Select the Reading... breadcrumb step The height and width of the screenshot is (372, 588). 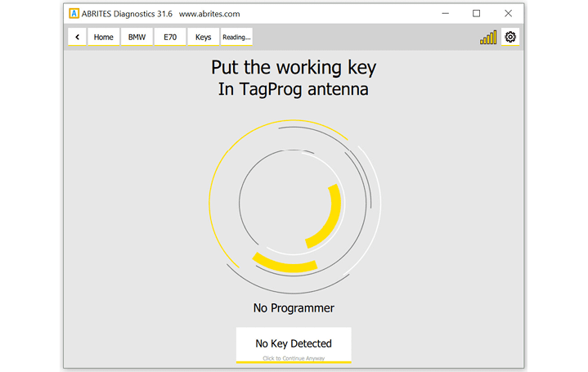coord(236,37)
